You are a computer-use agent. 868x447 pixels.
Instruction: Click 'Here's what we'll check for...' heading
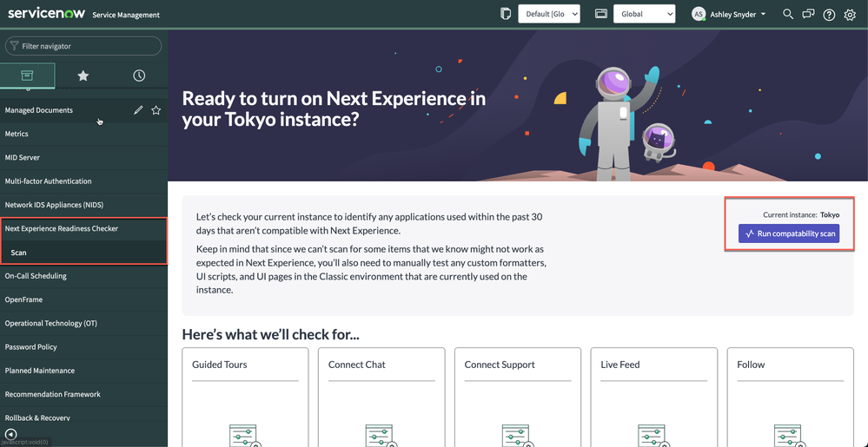[271, 335]
